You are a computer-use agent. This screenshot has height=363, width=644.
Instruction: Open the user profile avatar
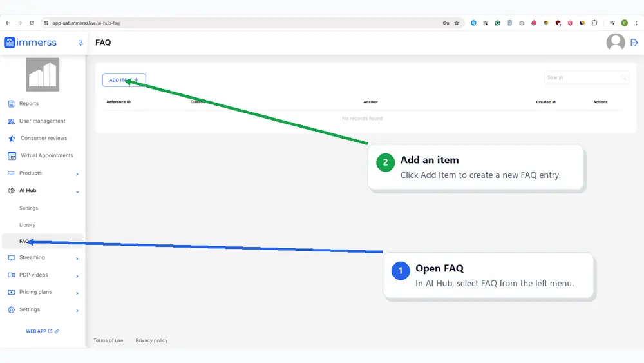coord(615,42)
